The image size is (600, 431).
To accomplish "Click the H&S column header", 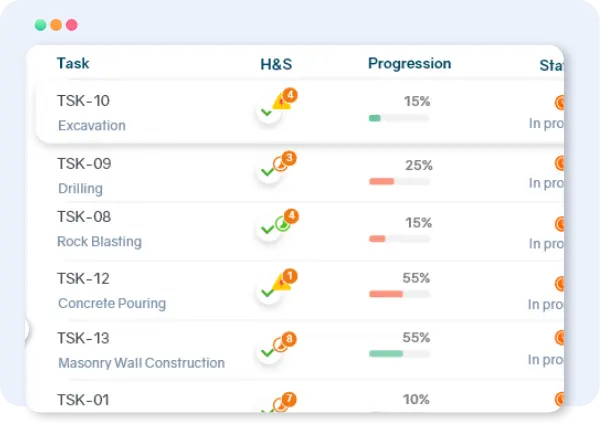I will click(276, 64).
